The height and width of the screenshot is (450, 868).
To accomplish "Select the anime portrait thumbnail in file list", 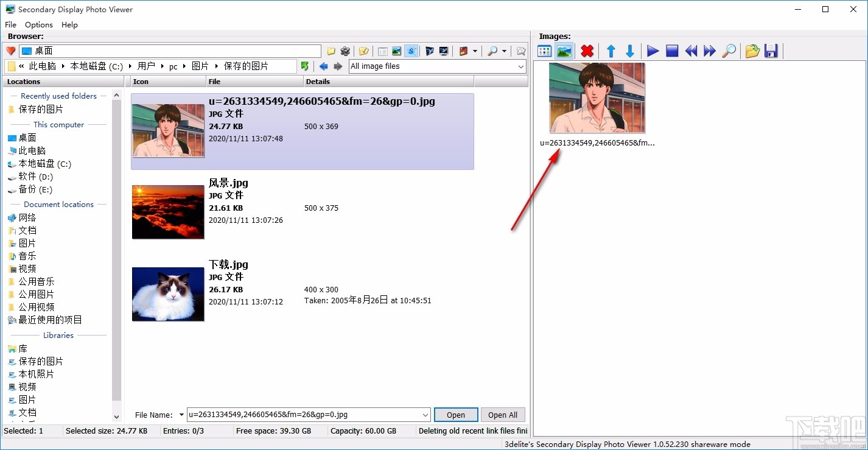I will point(168,130).
